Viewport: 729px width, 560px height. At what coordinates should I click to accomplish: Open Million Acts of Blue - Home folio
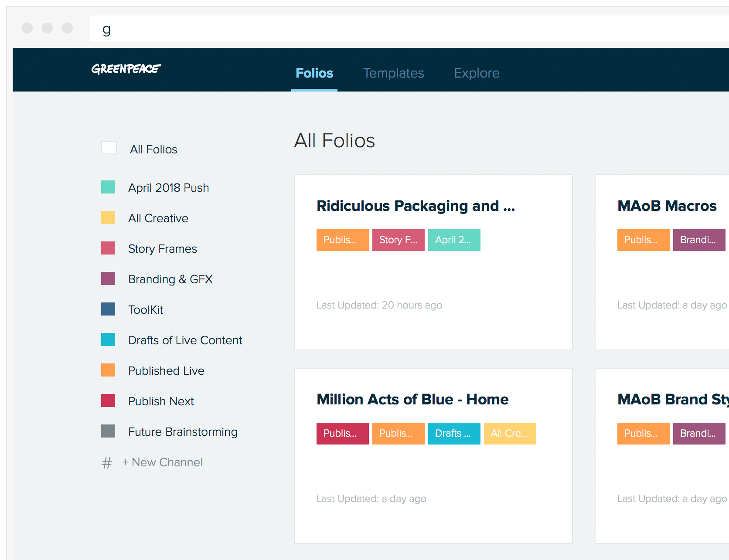pyautogui.click(x=412, y=399)
